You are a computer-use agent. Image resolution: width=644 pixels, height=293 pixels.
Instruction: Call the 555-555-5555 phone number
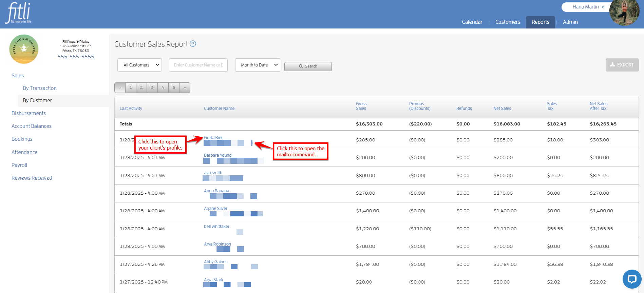click(x=76, y=57)
